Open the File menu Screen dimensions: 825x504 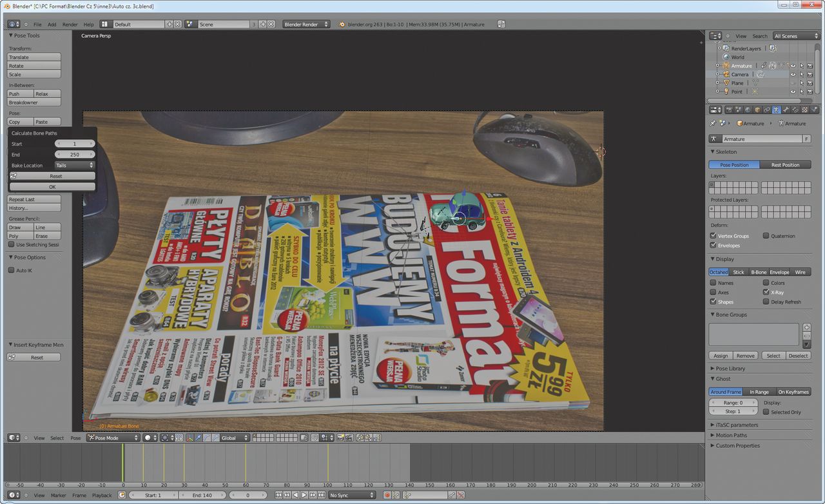pyautogui.click(x=37, y=24)
